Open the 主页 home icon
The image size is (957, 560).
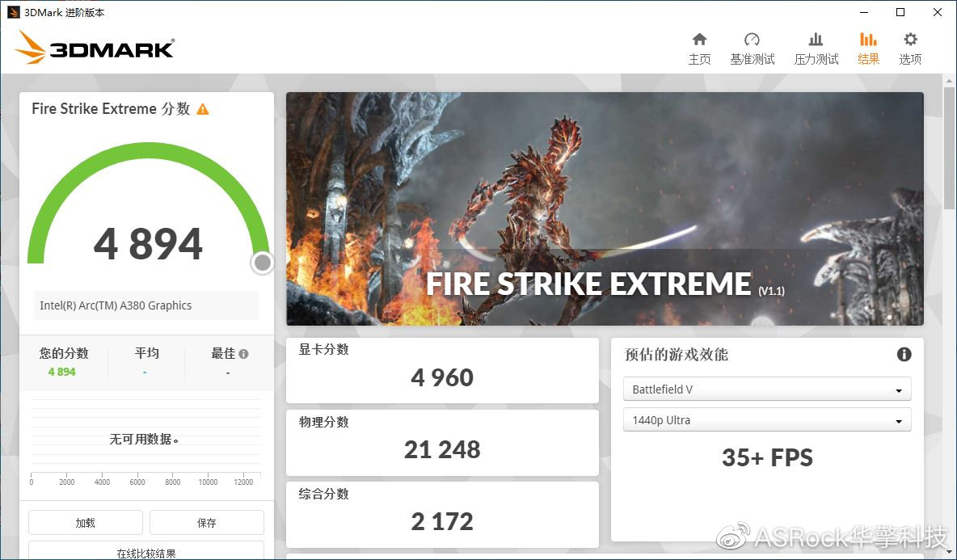point(699,40)
